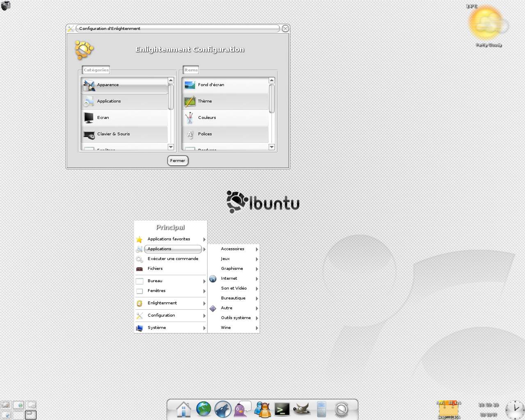Open the Fond d'écran item
This screenshot has height=420, width=525.
pyautogui.click(x=226, y=85)
